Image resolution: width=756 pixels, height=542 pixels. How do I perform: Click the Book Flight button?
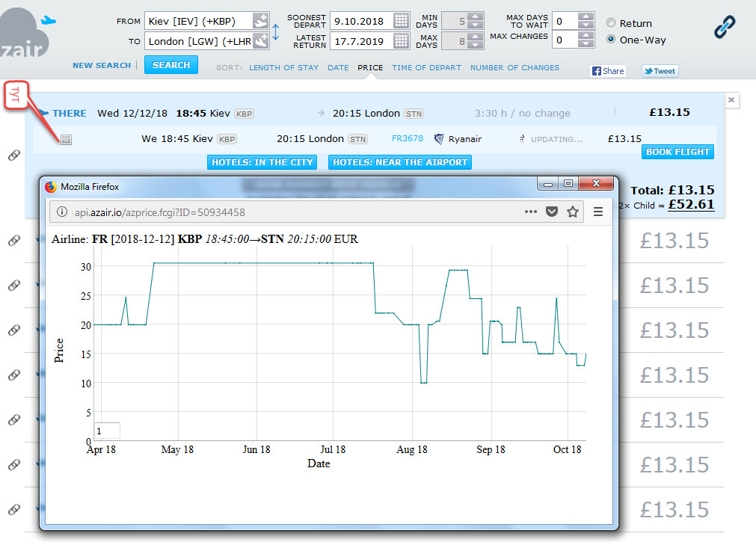point(677,152)
